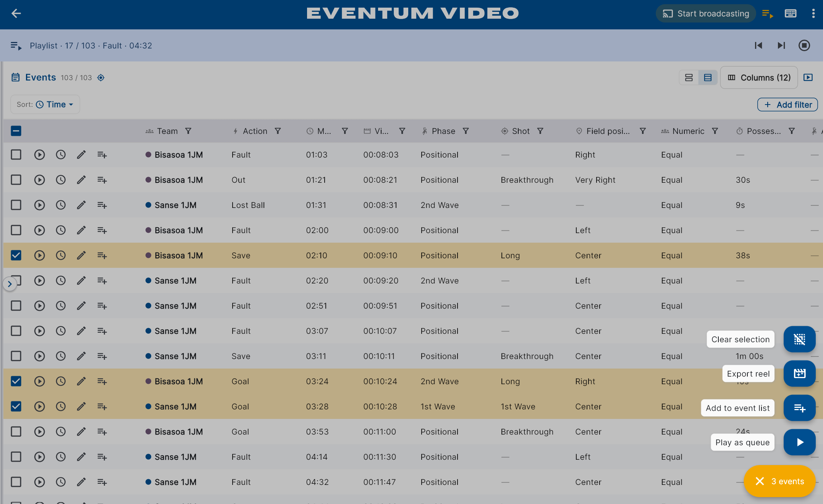
Task: Click Add to event list floating button
Action: click(x=800, y=408)
